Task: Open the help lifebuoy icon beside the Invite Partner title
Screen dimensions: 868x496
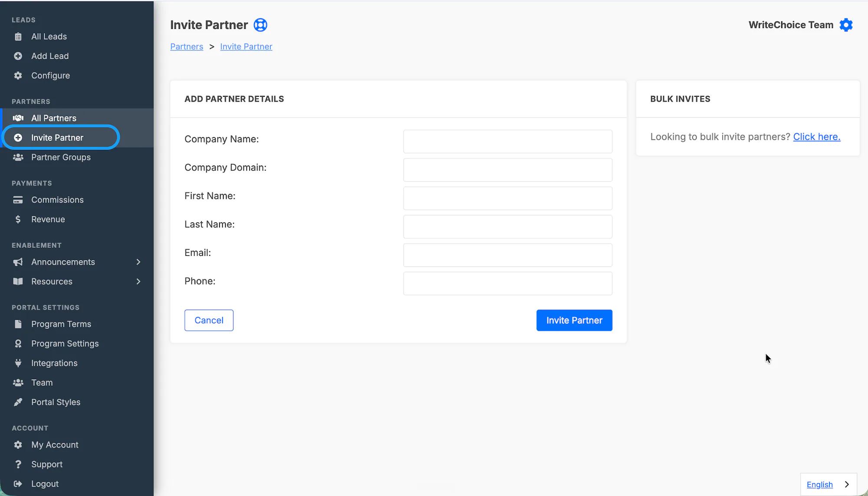Action: point(260,25)
